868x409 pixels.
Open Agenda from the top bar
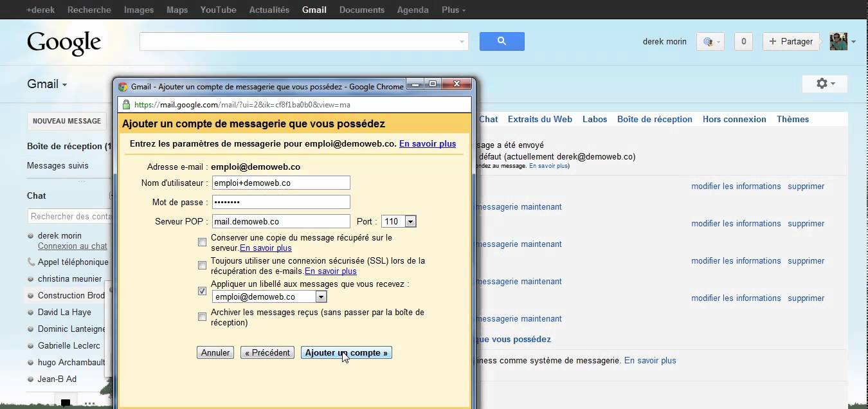point(413,10)
